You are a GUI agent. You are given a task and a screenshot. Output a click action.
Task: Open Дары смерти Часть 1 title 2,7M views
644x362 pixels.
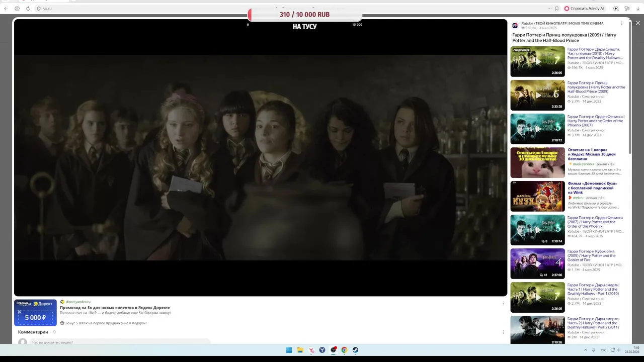point(593,289)
